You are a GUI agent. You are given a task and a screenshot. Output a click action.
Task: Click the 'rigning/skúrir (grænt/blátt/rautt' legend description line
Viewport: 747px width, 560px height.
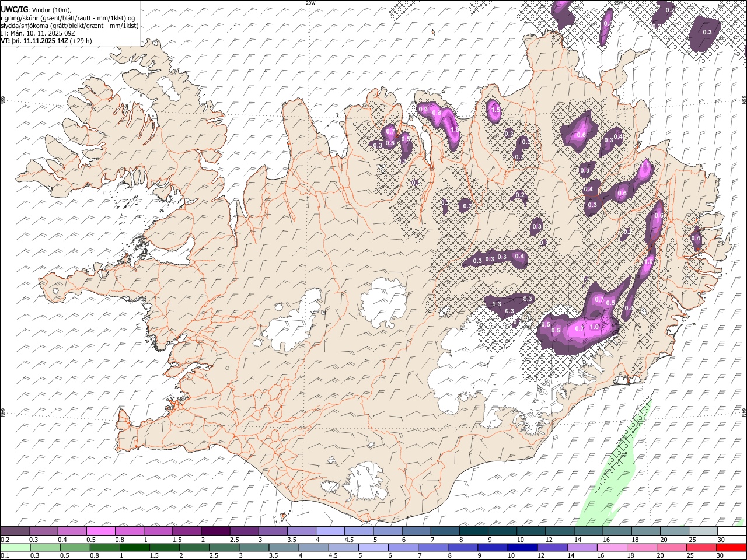point(68,18)
